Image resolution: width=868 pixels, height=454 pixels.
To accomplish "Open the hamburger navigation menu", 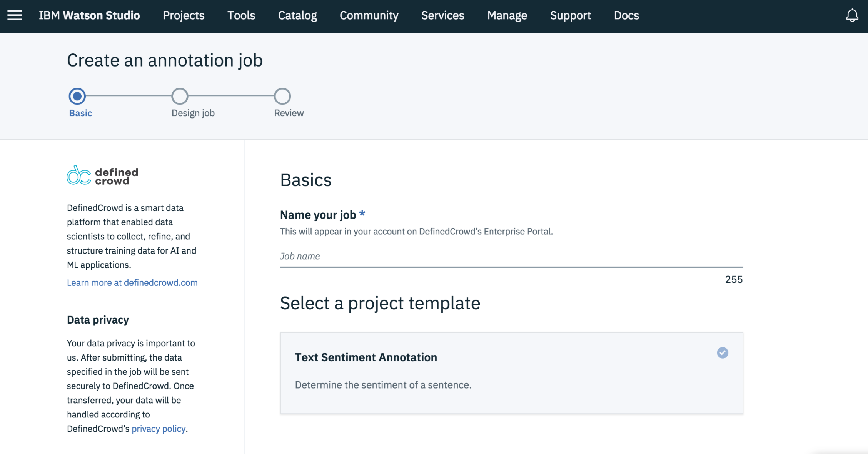I will [15, 15].
